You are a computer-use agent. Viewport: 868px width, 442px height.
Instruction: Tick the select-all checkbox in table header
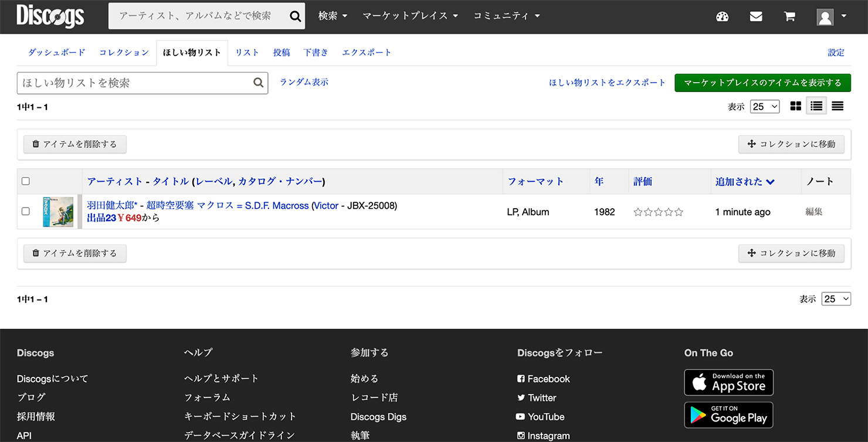tap(26, 181)
